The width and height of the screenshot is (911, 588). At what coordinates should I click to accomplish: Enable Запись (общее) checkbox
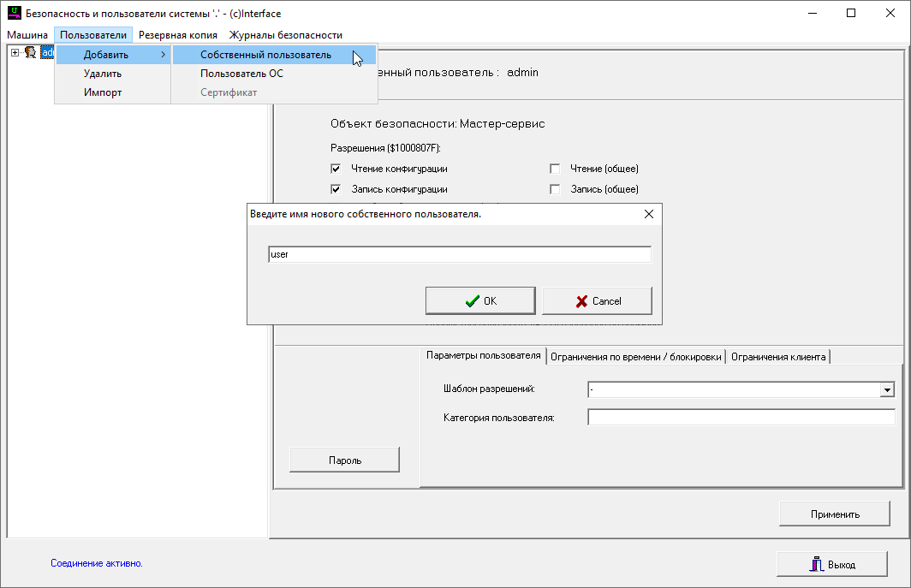point(555,189)
